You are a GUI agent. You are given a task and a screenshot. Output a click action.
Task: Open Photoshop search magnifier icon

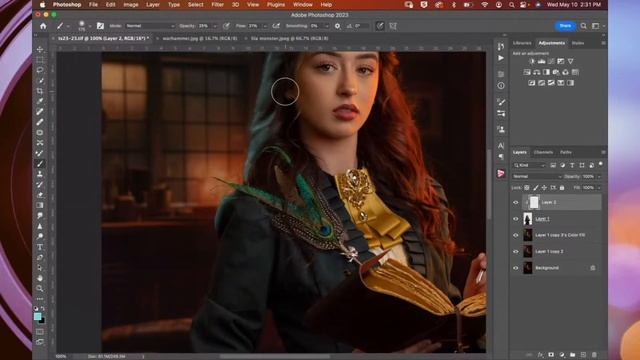tap(583, 26)
